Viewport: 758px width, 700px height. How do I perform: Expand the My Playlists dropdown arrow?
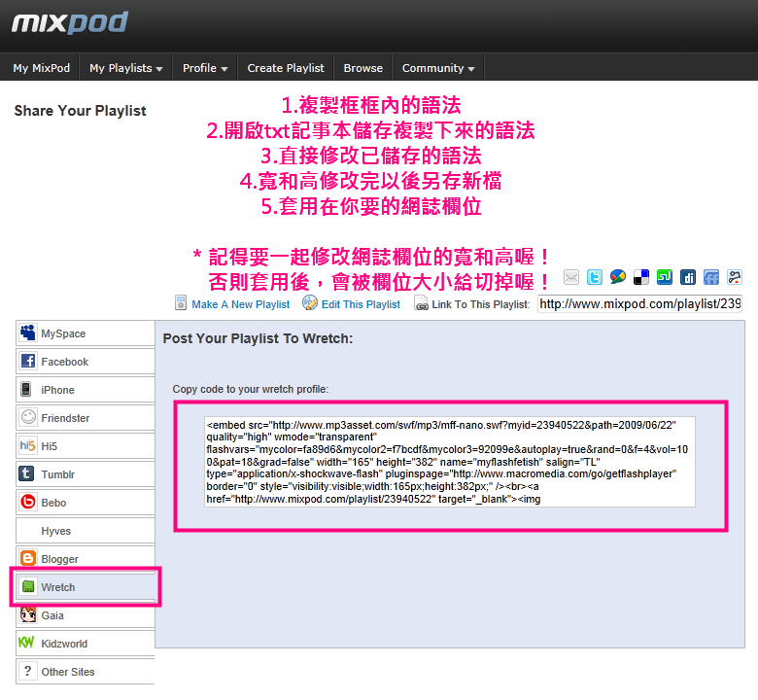pos(159,69)
